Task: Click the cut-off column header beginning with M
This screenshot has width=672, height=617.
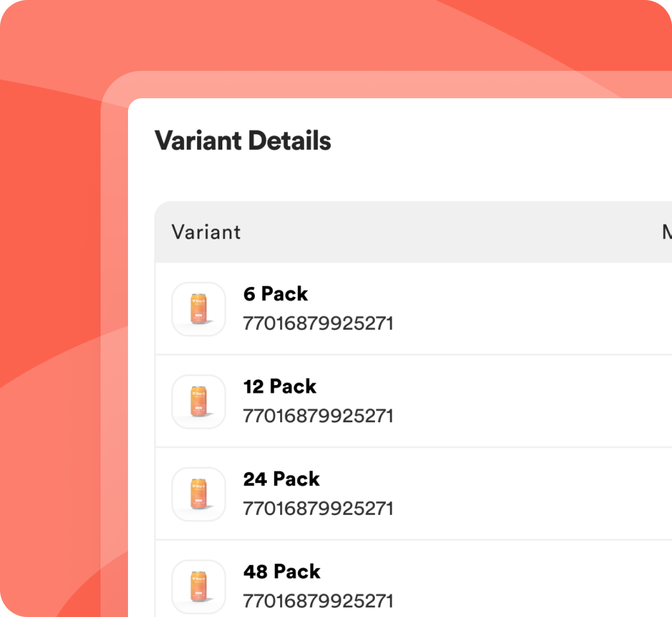Action: 666,233
